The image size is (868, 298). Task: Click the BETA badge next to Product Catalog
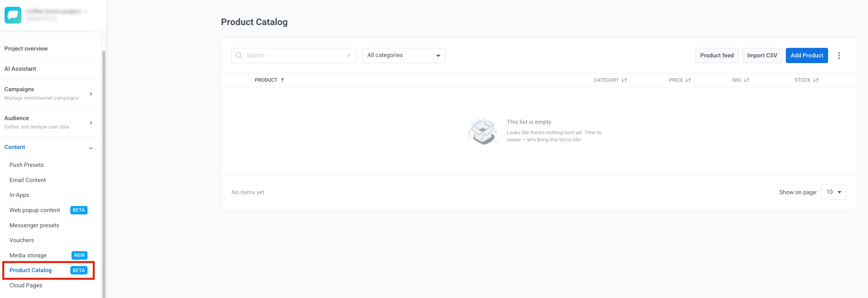pos(79,270)
